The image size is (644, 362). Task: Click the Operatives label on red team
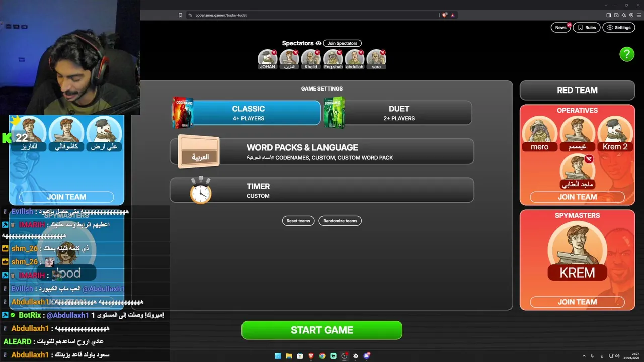[x=577, y=110]
